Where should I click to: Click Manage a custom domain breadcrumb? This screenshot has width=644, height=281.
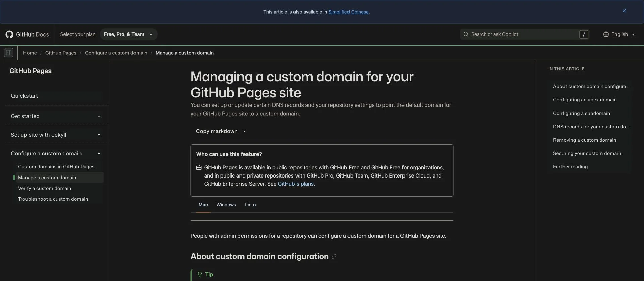click(x=184, y=53)
